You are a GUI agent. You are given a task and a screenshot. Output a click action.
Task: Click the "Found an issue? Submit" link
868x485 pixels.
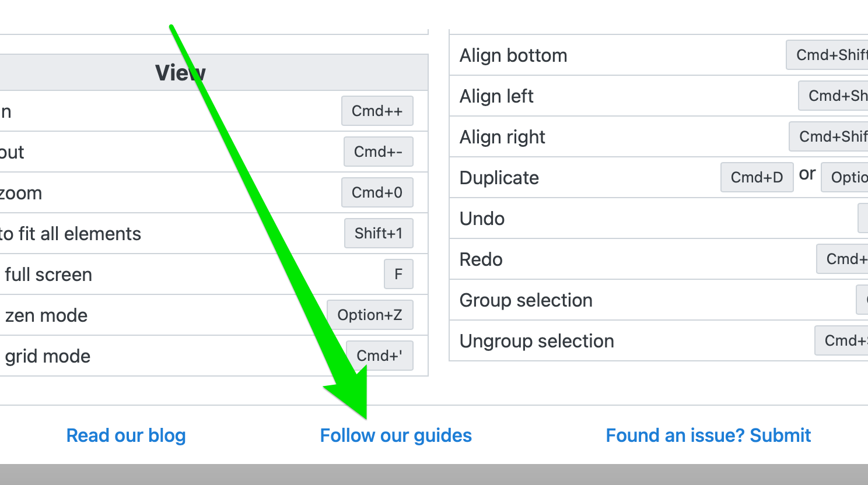coord(708,435)
